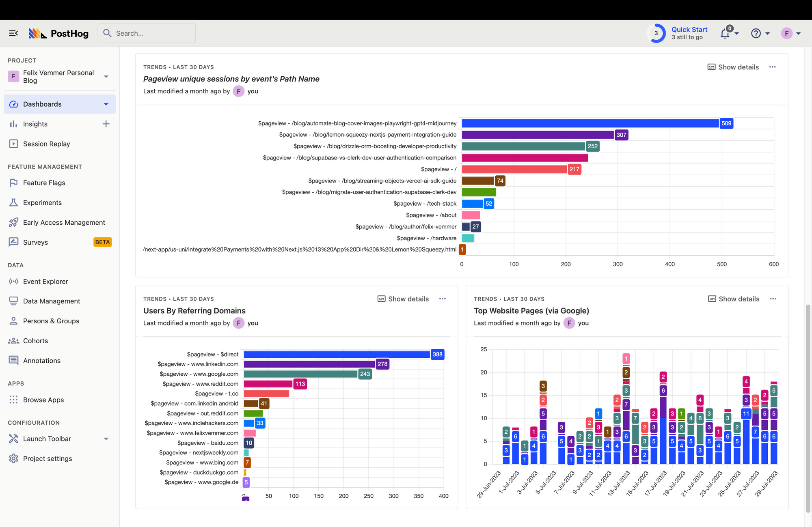This screenshot has width=812, height=527.
Task: Collapse the Dashboards chevron in the sidebar
Action: (106, 104)
